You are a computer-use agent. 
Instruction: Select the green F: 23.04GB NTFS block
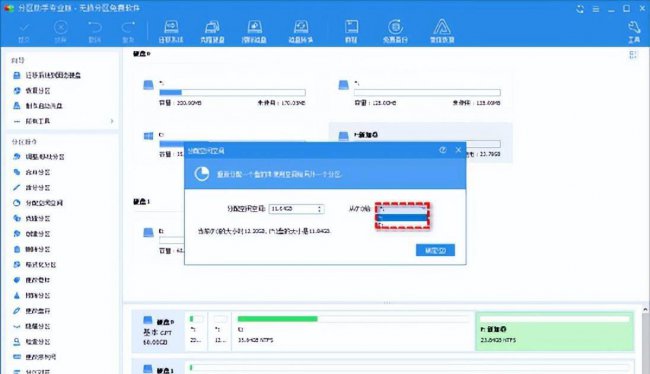(x=555, y=330)
